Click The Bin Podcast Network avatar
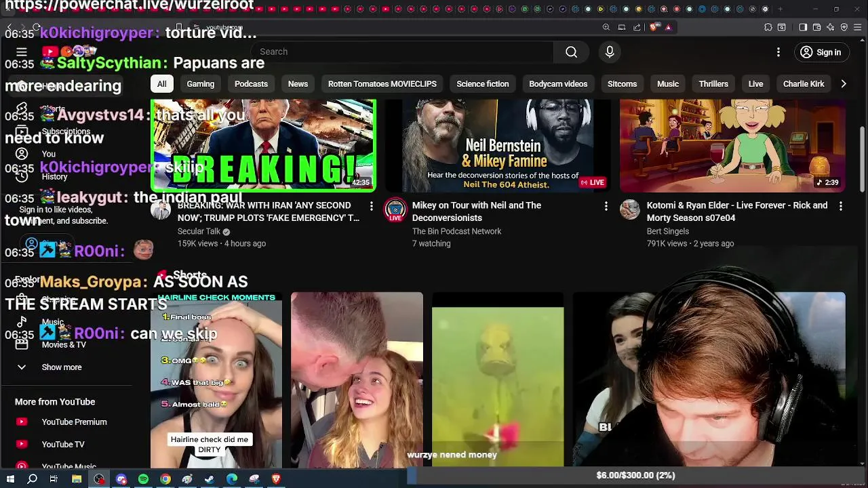868x488 pixels. point(395,209)
